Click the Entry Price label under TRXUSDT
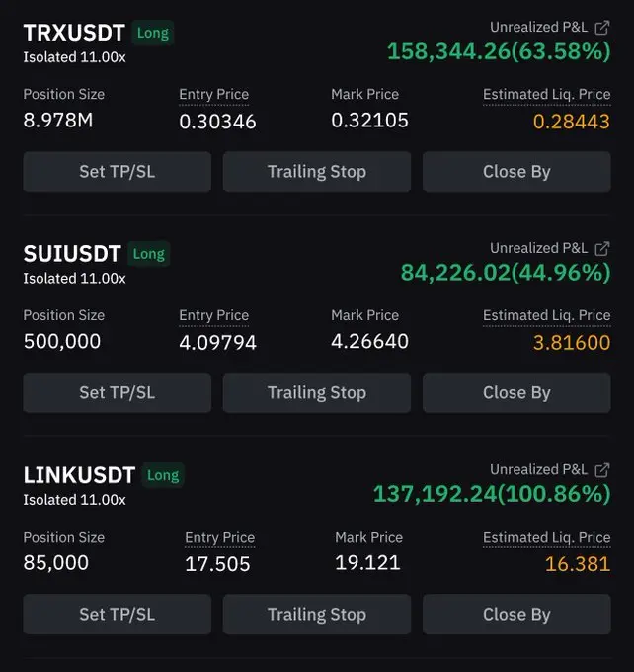This screenshot has width=634, height=672. click(213, 94)
